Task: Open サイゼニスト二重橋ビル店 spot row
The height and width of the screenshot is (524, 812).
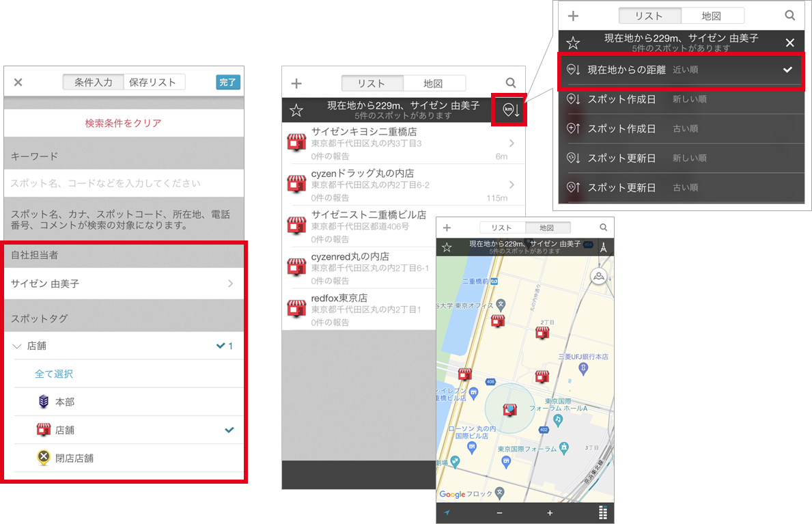Action: pos(359,227)
